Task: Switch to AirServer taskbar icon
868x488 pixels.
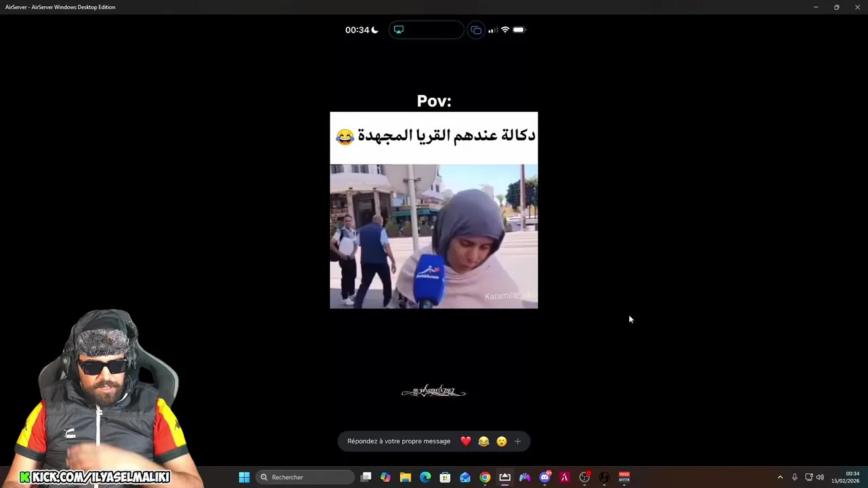Action: coord(505,477)
